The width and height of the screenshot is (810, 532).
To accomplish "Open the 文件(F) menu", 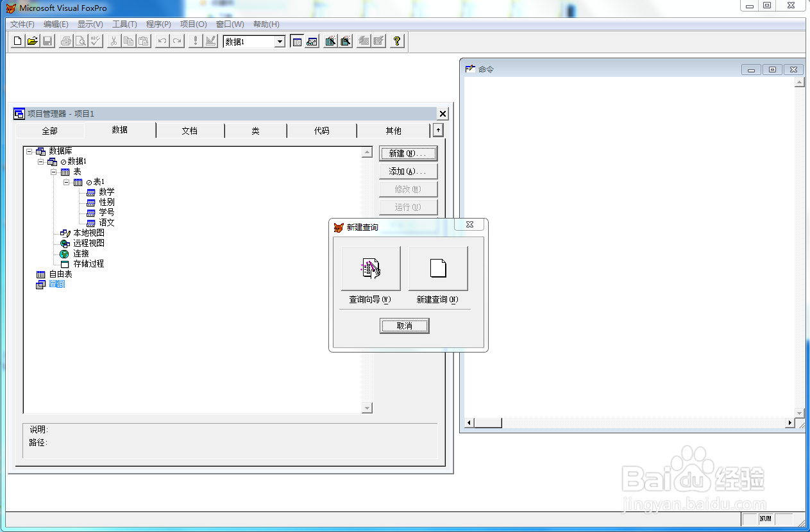I will click(22, 24).
